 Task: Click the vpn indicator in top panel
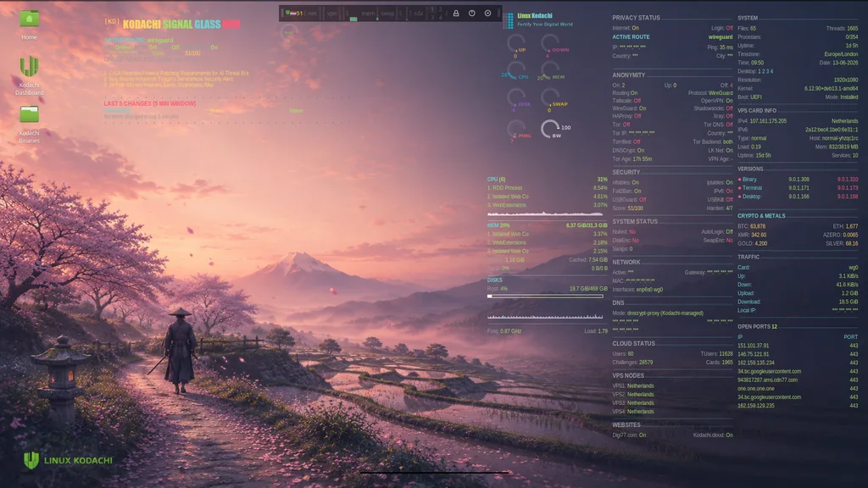[331, 14]
